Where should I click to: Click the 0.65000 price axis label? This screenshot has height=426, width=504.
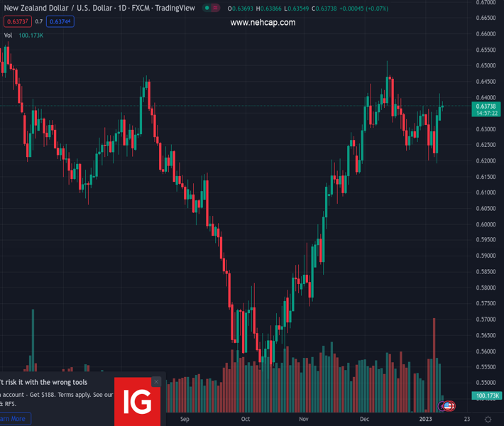coord(486,65)
